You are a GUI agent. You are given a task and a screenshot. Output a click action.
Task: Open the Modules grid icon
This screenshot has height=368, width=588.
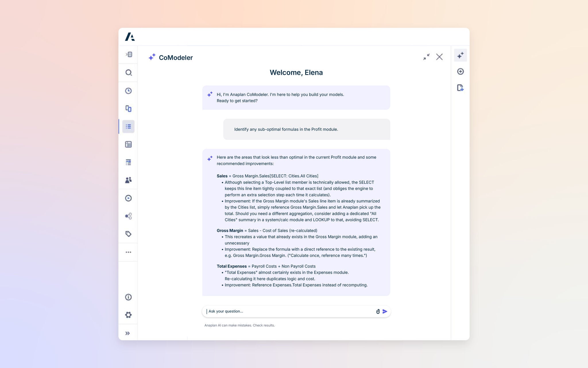(x=128, y=144)
